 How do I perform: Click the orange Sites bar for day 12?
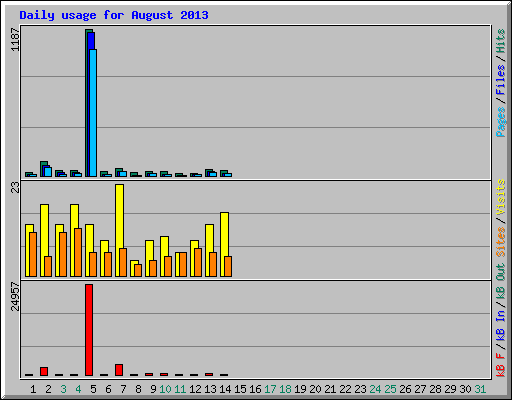coord(198,262)
